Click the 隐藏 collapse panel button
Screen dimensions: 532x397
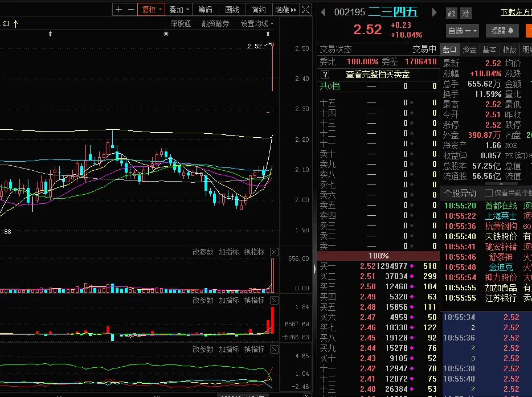pyautogui.click(x=285, y=10)
